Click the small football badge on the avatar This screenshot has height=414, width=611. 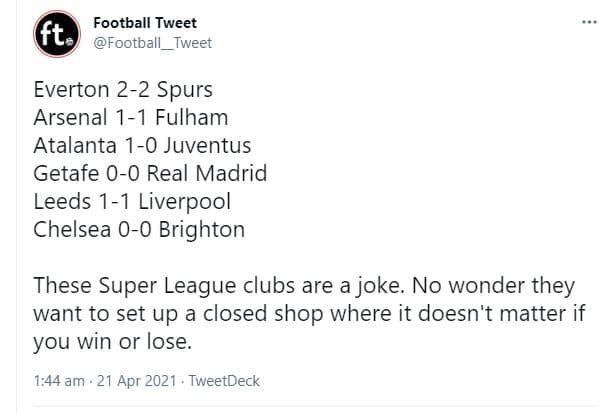[69, 42]
